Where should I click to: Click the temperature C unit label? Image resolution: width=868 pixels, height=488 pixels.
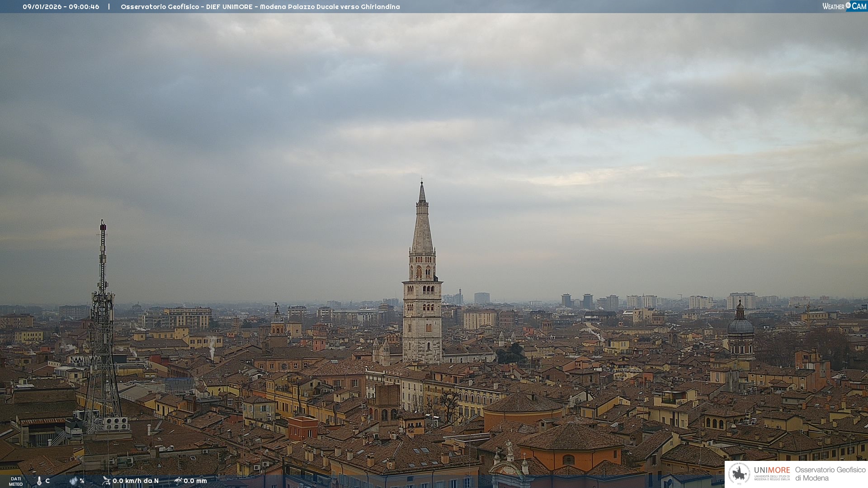tap(47, 481)
